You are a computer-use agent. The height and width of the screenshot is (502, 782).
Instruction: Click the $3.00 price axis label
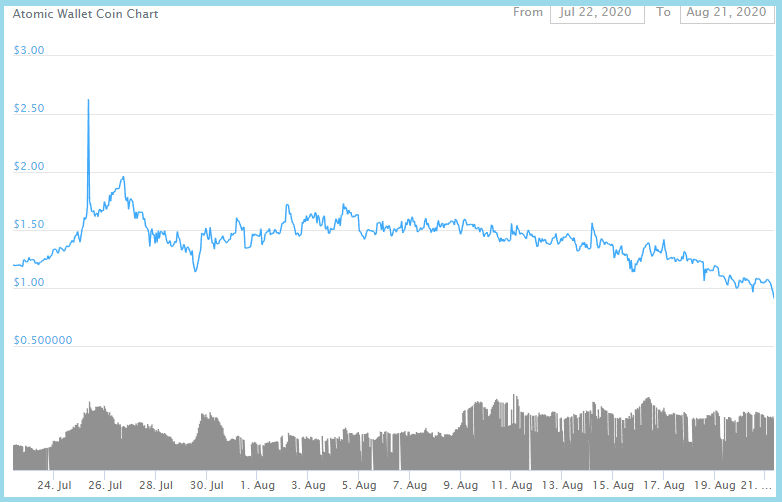point(29,50)
